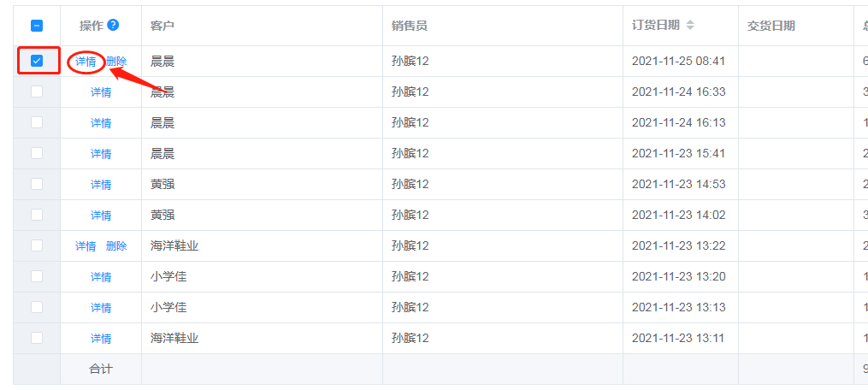Check the row dated 2021-11-24 16:33
The width and height of the screenshot is (868, 390).
pyautogui.click(x=37, y=92)
